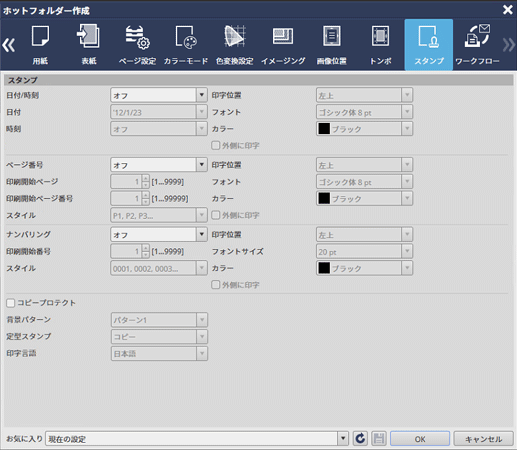Click the reset refresh icon beside favorites
The height and width of the screenshot is (450, 517).
pos(360,438)
